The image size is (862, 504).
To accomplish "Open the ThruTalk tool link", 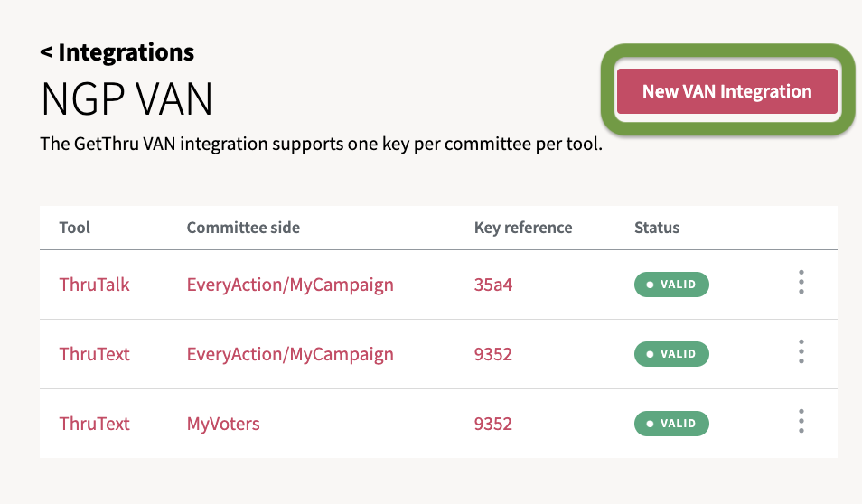I will click(x=95, y=285).
